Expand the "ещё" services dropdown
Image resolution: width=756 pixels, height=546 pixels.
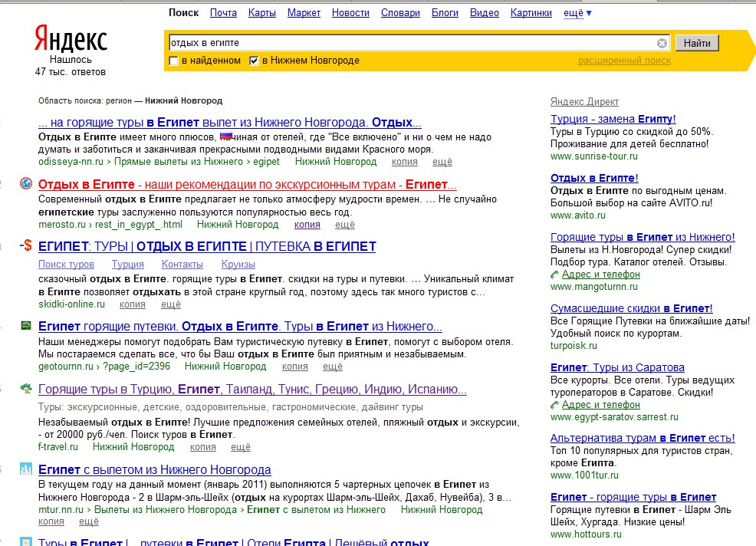577,13
